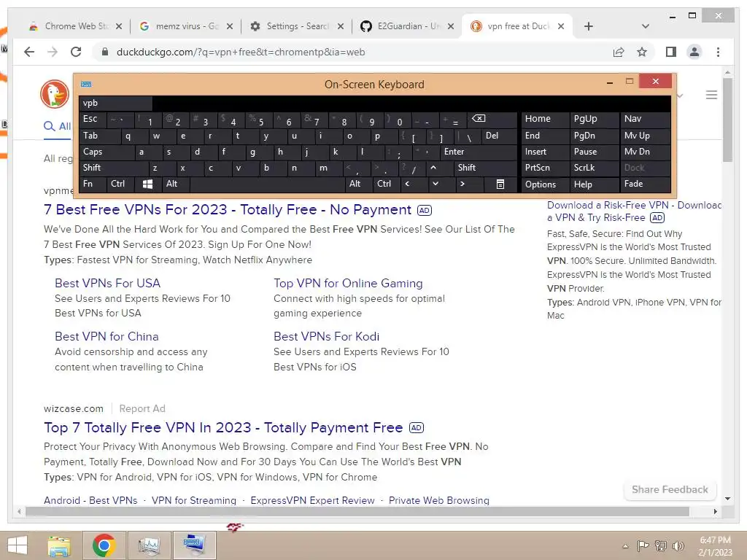
Task: Toggle the Fn key
Action: [x=93, y=184]
